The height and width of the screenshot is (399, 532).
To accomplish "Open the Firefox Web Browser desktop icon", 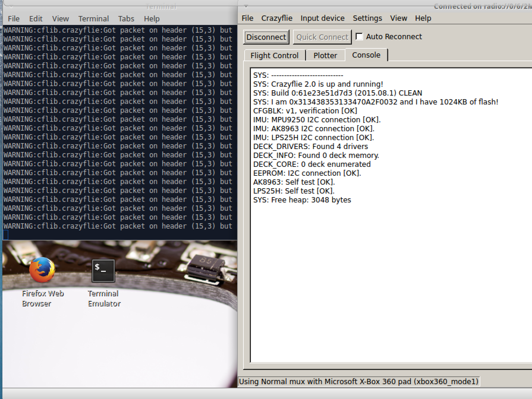I will pos(42,270).
